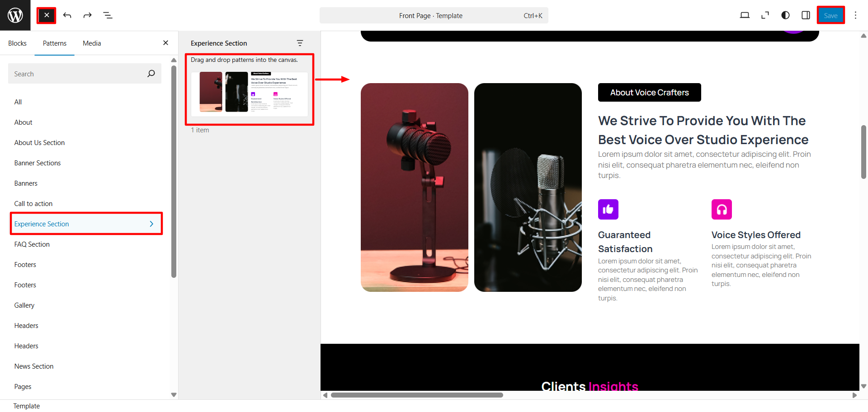
Task: Open the three-dot Options menu
Action: click(855, 15)
